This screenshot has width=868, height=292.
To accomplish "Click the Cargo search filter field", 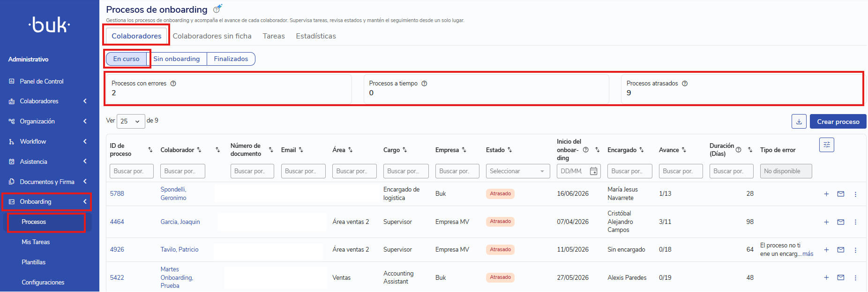I will click(406, 171).
